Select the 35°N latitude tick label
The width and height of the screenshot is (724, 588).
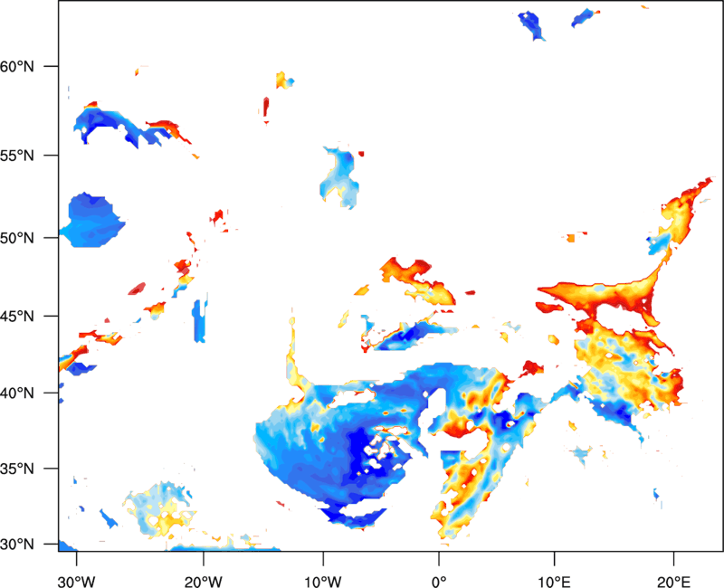point(17,469)
